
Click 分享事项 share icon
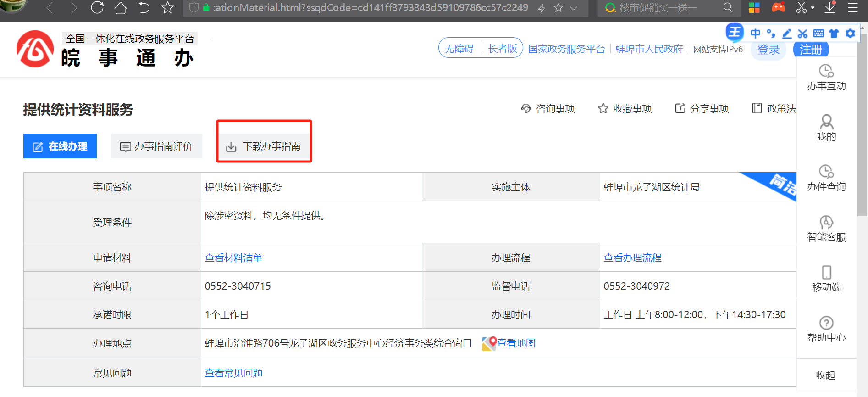coord(680,108)
